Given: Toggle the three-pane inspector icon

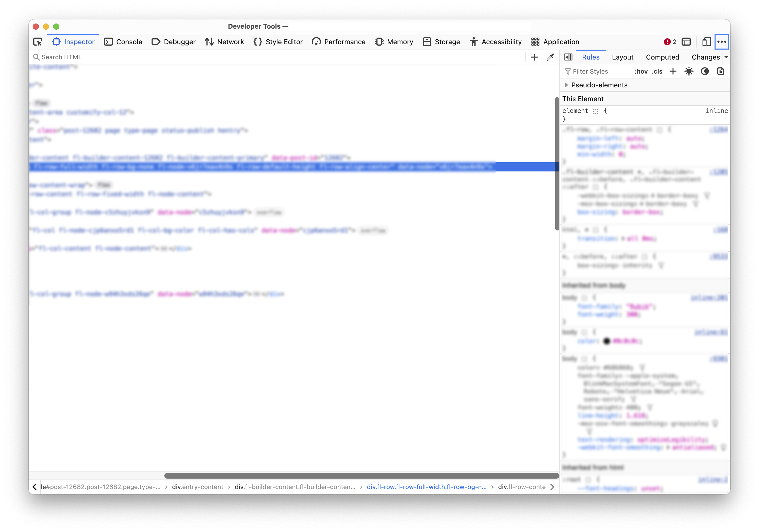Looking at the screenshot, I should point(568,57).
